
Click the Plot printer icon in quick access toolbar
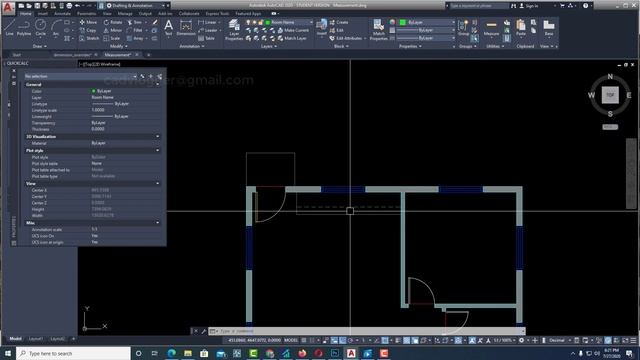[x=69, y=6]
